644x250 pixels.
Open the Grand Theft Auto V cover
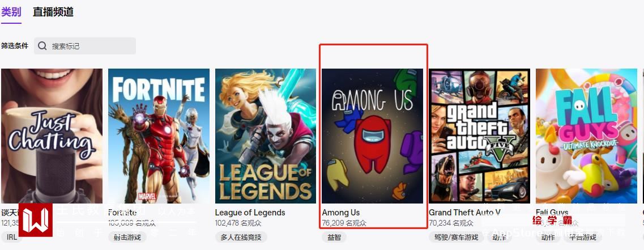(x=479, y=135)
